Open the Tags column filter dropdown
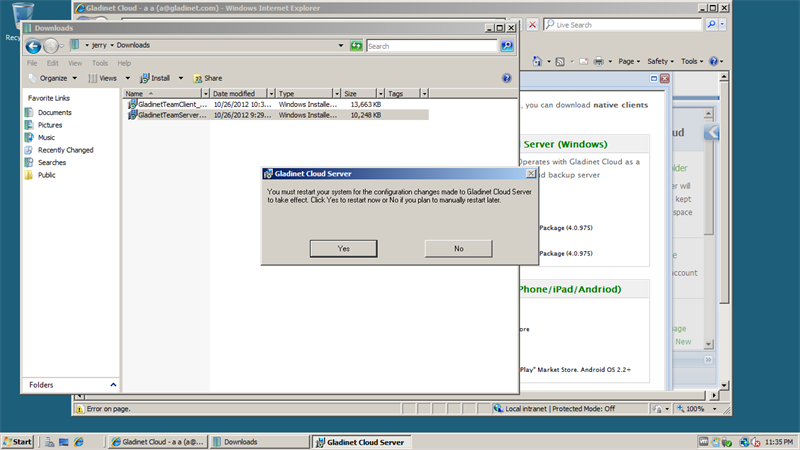800x450 pixels. 424,93
